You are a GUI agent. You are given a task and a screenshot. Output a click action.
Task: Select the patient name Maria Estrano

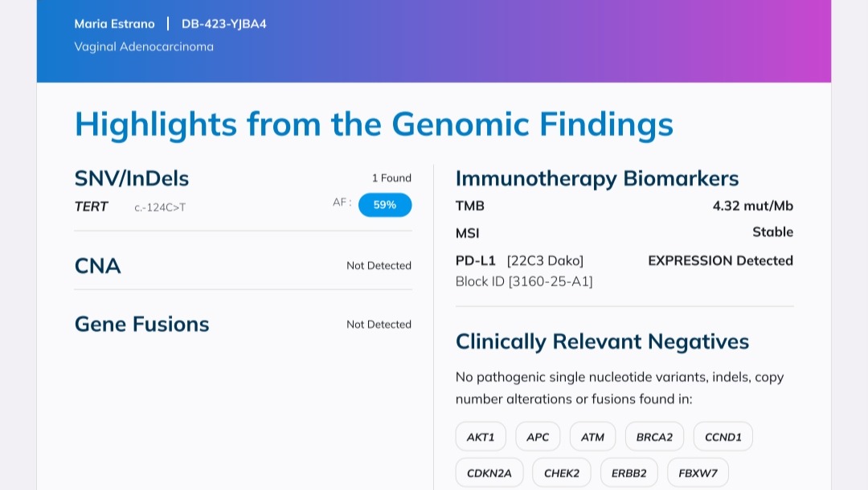tap(114, 23)
